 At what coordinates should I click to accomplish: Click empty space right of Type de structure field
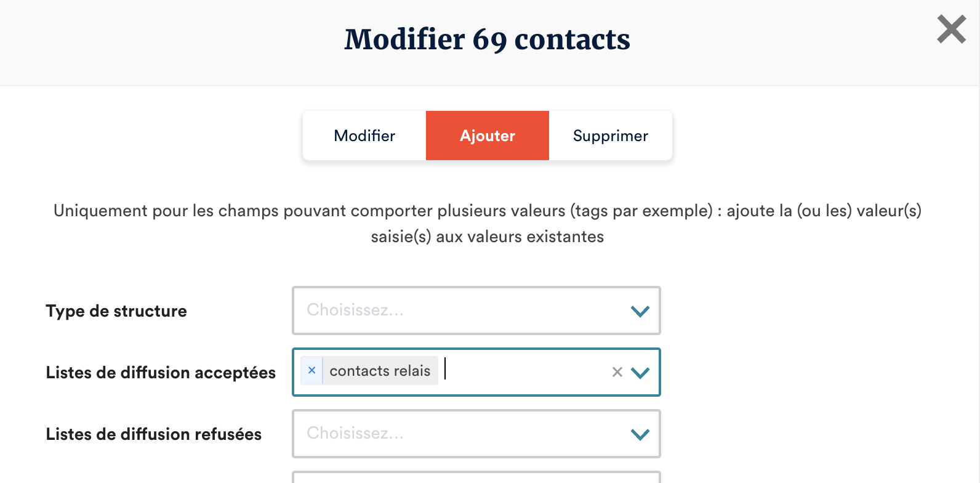pos(800,311)
